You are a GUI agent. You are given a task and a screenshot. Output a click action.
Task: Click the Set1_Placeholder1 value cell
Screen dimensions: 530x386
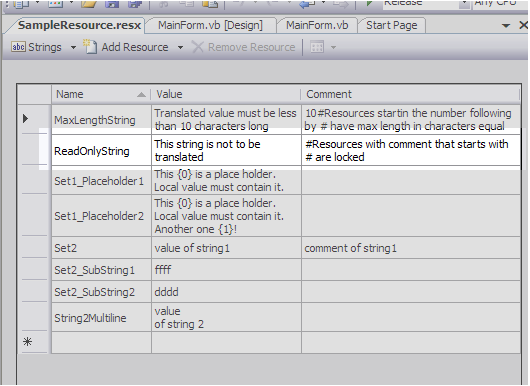tap(226, 180)
